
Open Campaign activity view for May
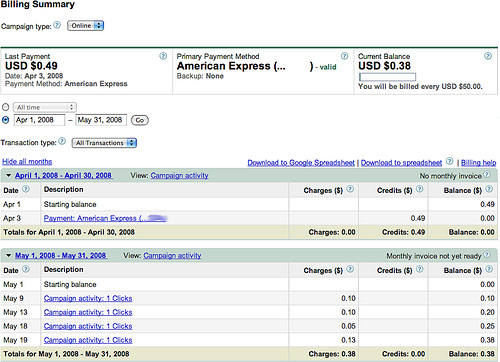[172, 256]
